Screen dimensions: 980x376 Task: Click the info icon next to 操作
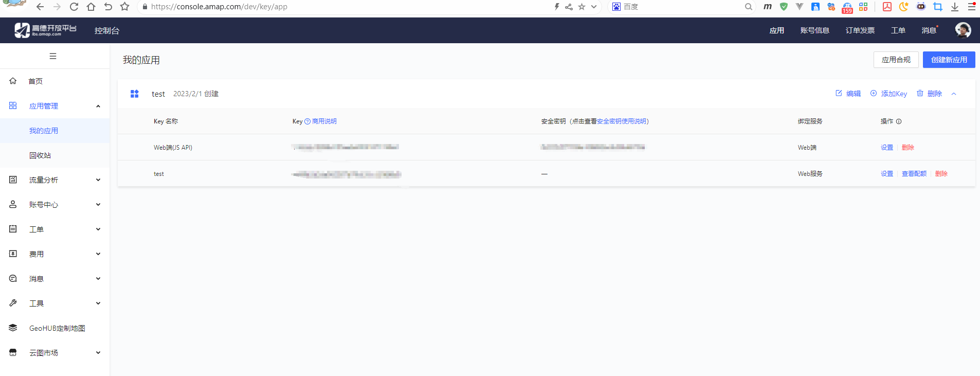click(899, 121)
